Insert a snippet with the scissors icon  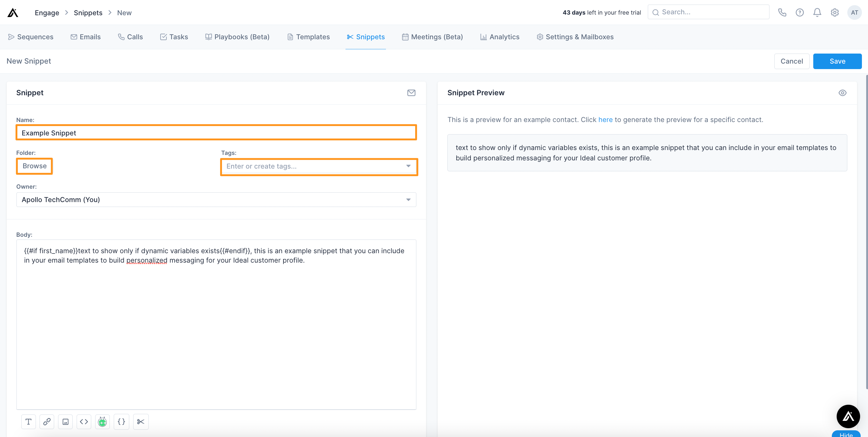click(x=141, y=421)
